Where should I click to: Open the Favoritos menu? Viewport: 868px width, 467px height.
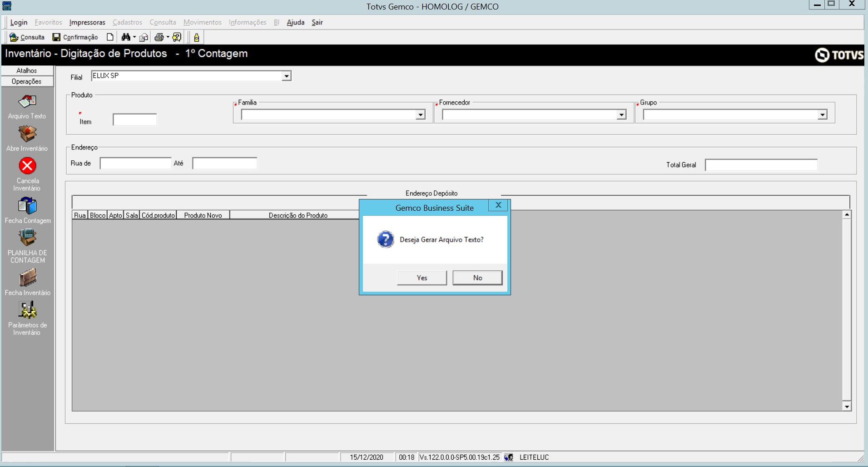[x=48, y=22]
